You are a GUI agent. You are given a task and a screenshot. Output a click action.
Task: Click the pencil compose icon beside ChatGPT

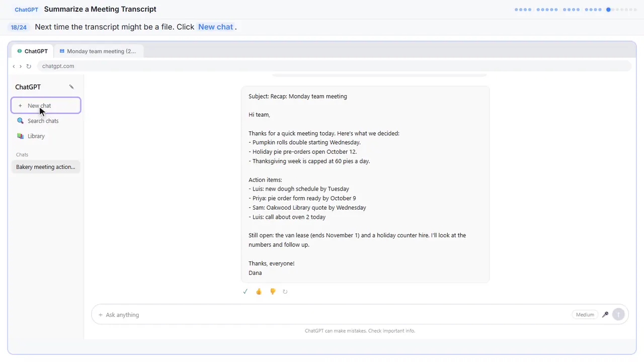point(71,87)
